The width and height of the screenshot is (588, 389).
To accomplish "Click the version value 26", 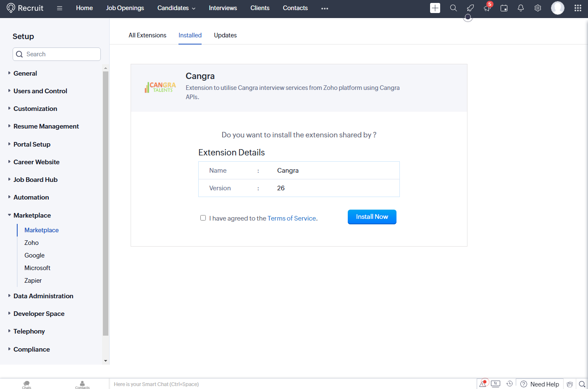I will [281, 188].
